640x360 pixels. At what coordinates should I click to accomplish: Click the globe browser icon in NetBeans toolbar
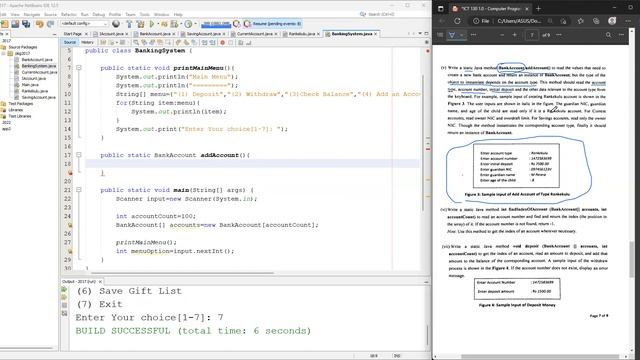(116, 24)
